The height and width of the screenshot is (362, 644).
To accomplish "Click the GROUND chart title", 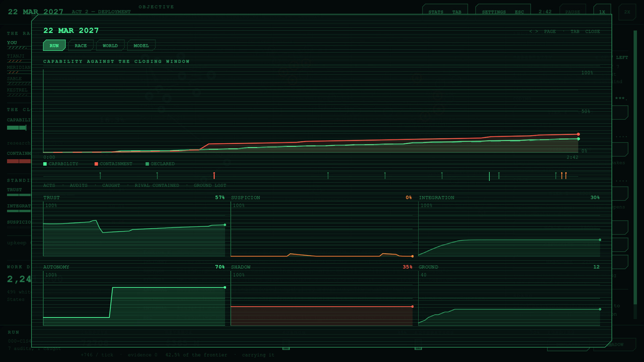I will 428,267.
